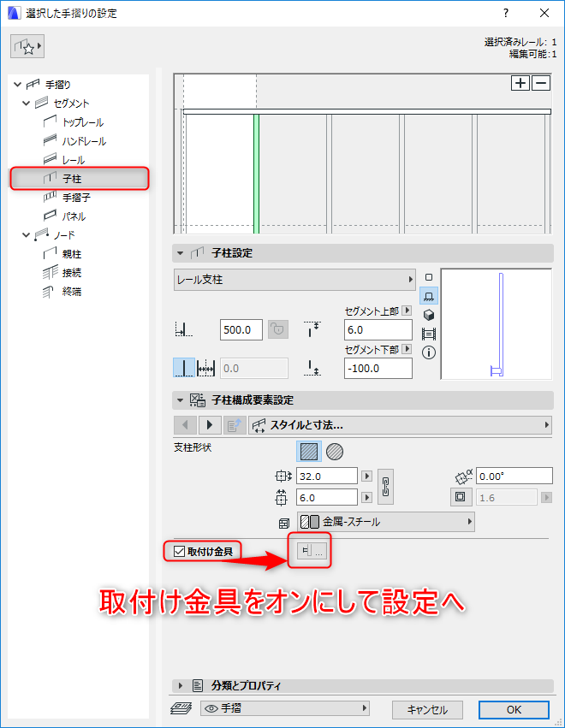Image resolution: width=565 pixels, height=728 pixels.
Task: Edit セグメント下部 value -100.0
Action: (x=378, y=368)
